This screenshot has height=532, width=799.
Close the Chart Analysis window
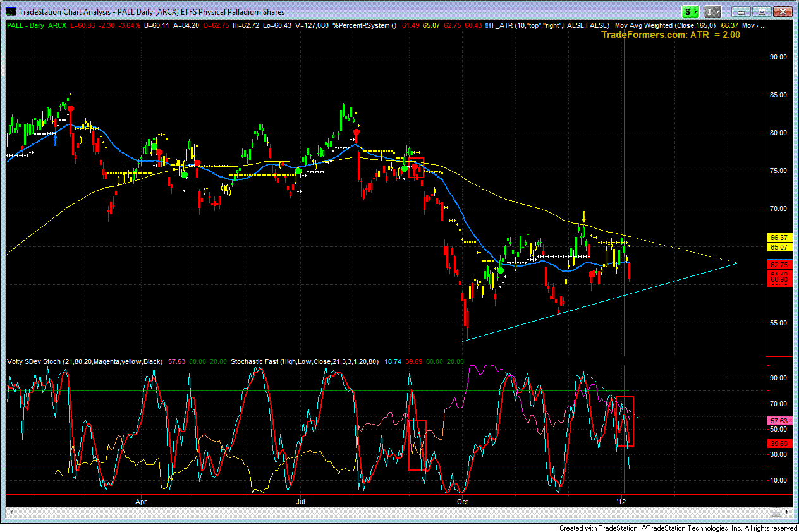pyautogui.click(x=782, y=11)
